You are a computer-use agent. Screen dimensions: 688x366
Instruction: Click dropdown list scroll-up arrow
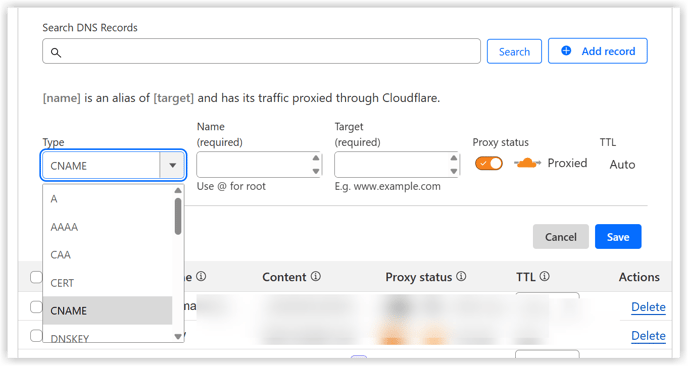coord(178,190)
